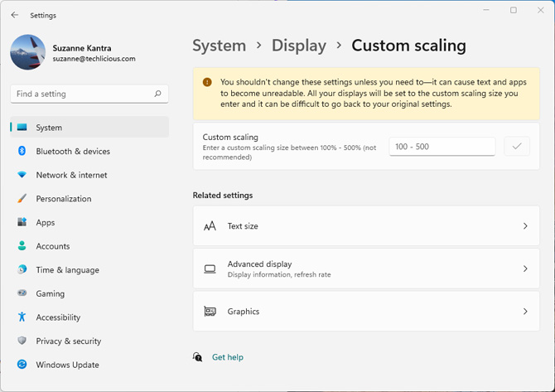Click the Text size AA icon

pyautogui.click(x=210, y=226)
